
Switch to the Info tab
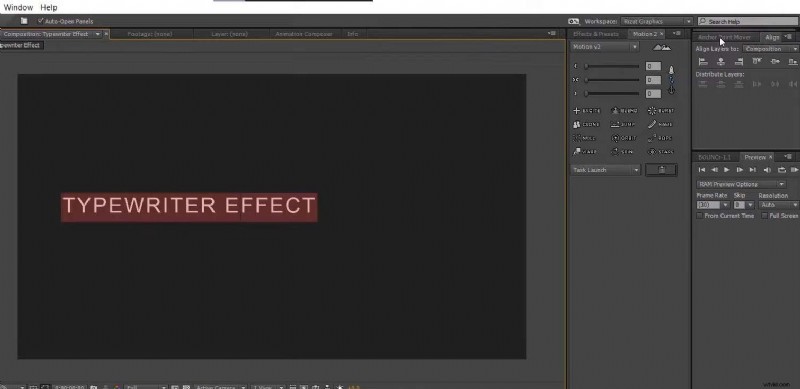pyautogui.click(x=353, y=34)
